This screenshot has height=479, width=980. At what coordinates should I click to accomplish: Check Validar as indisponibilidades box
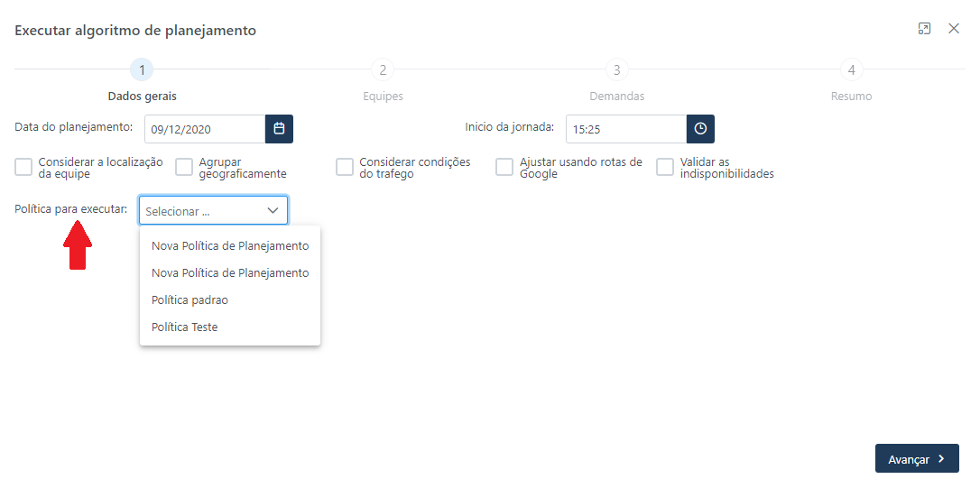(665, 168)
